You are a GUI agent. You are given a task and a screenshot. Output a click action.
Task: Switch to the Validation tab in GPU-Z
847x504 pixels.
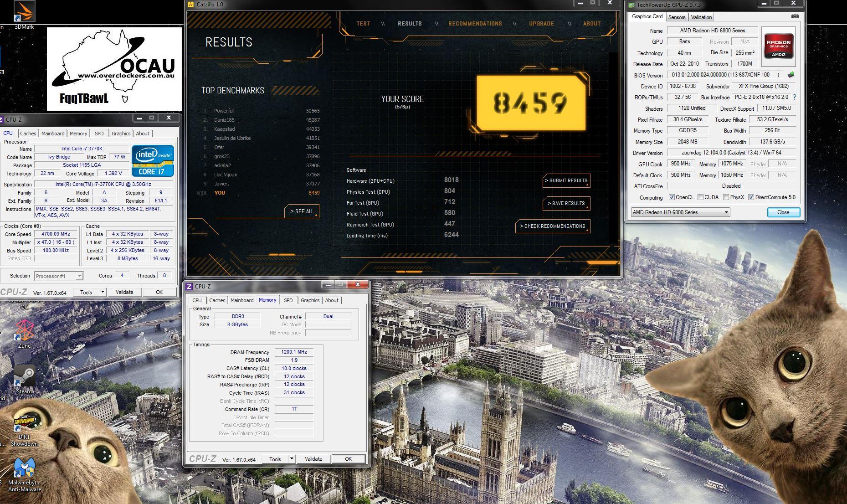pyautogui.click(x=701, y=17)
